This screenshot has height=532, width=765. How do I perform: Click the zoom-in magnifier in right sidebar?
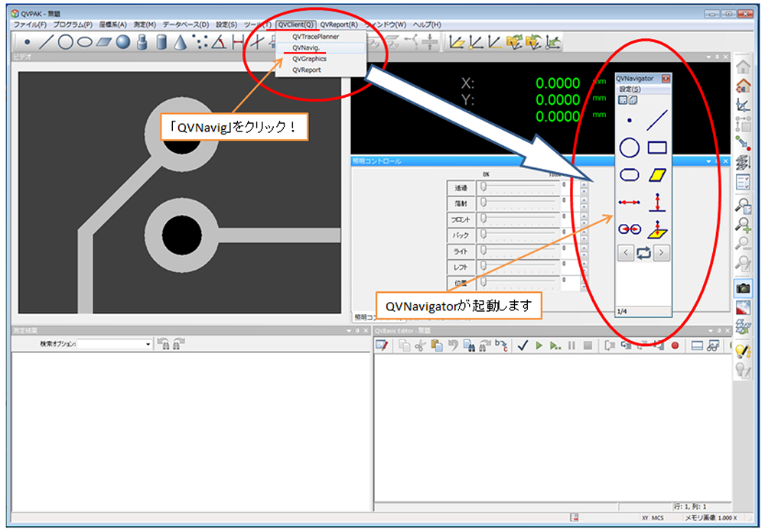click(x=742, y=225)
